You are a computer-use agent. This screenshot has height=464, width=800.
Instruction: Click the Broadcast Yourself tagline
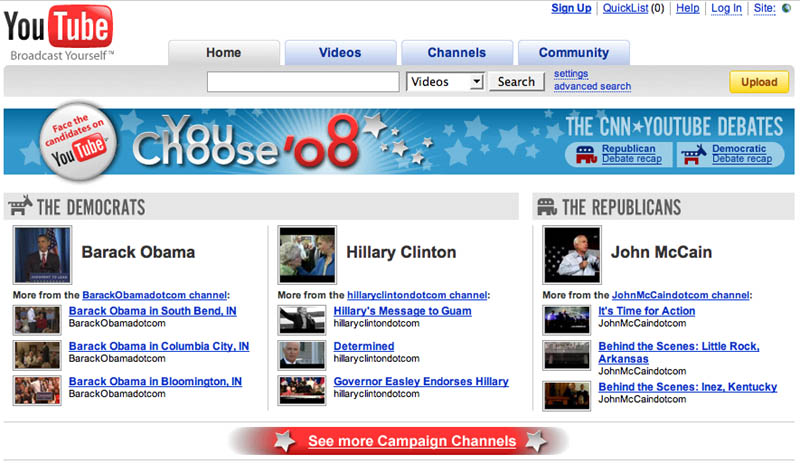click(x=61, y=56)
